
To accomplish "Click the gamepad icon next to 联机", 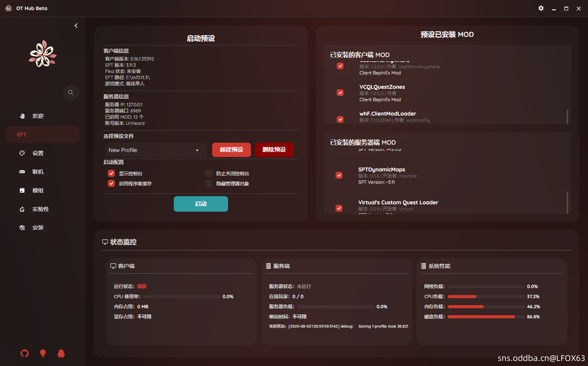I will [x=22, y=172].
